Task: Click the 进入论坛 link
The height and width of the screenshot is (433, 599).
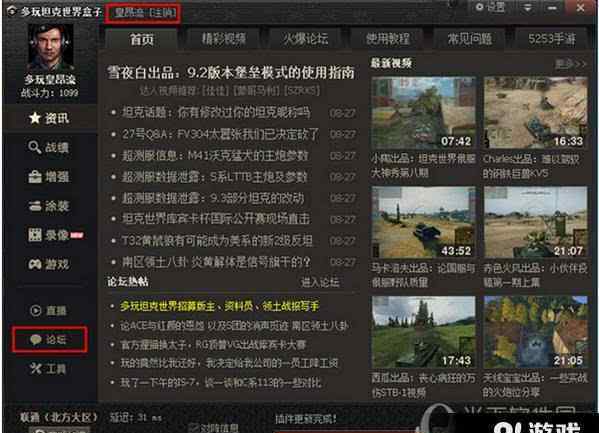Action: click(x=320, y=282)
